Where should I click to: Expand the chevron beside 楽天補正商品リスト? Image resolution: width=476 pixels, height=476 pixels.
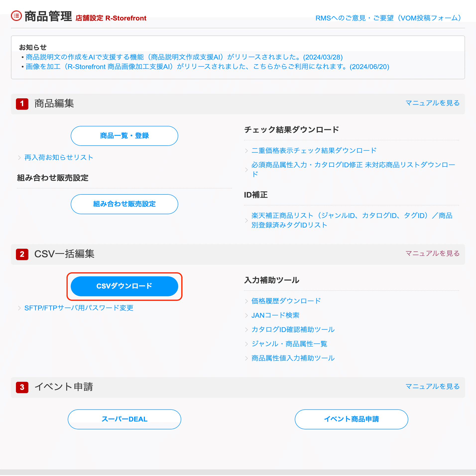tap(247, 220)
